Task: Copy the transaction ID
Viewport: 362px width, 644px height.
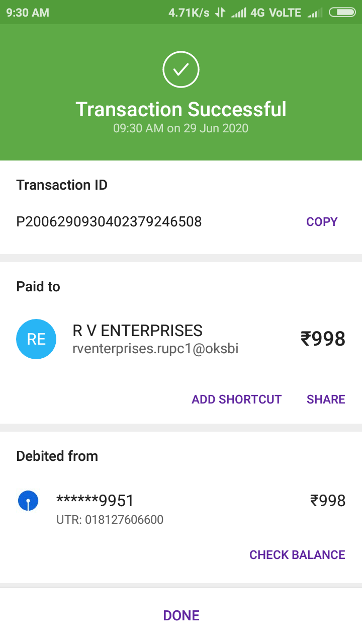Action: point(322,222)
